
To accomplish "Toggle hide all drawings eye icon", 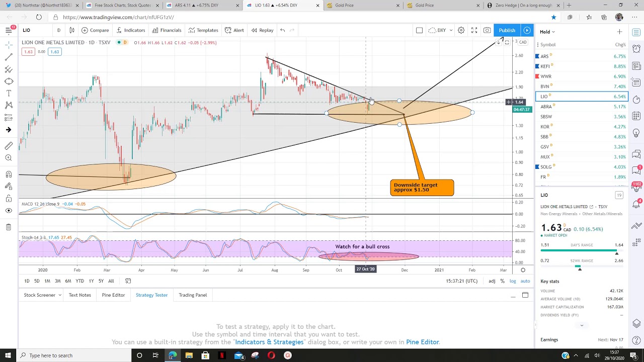I will [x=9, y=211].
